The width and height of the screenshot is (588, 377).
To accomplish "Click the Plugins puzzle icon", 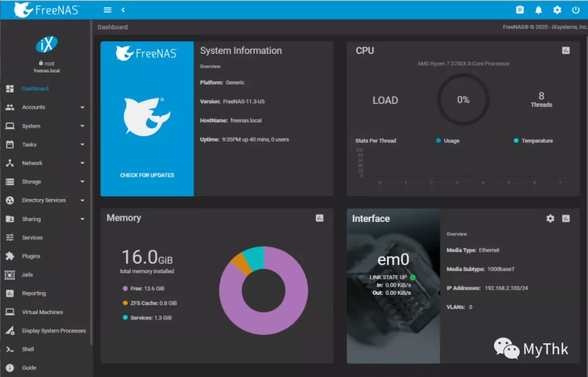I will click(x=10, y=256).
